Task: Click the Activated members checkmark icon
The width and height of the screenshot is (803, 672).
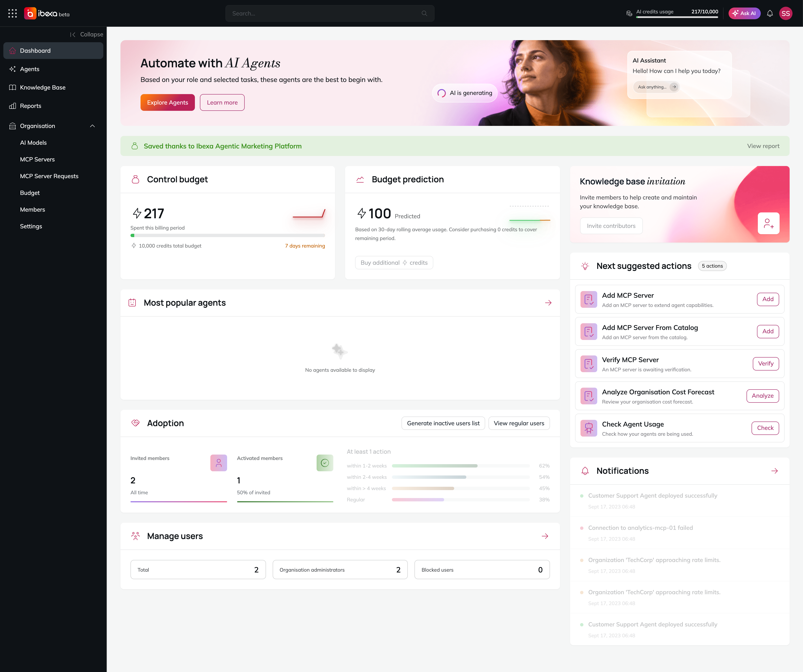Action: (325, 463)
